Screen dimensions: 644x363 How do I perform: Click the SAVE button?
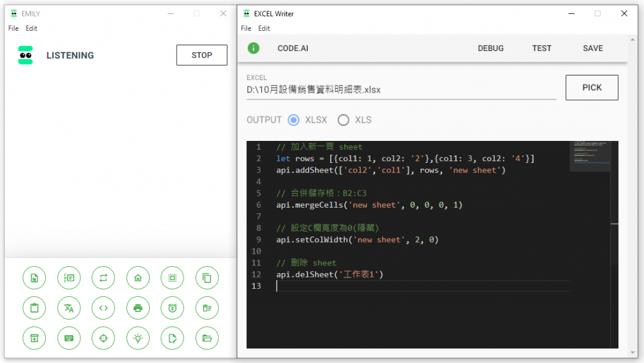click(592, 48)
